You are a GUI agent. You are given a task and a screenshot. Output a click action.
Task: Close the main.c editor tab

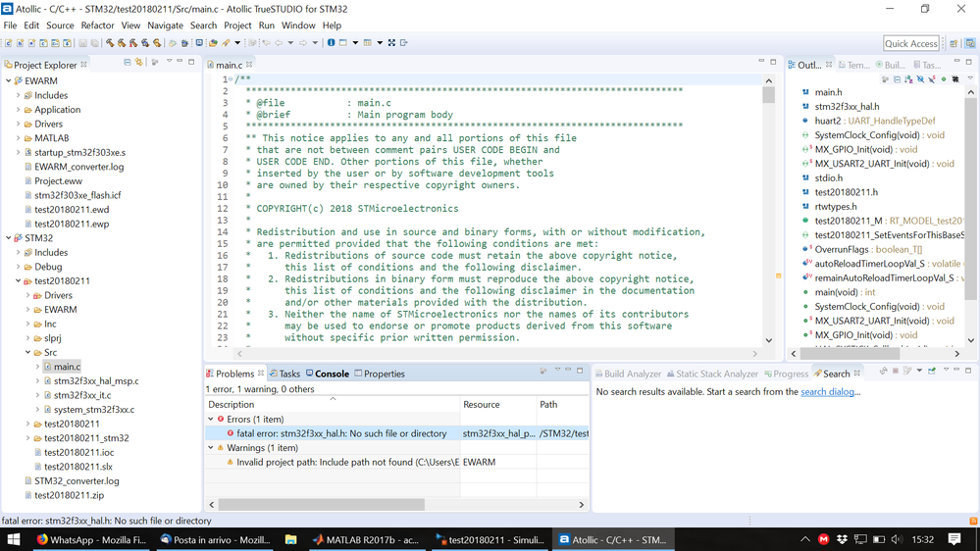[x=249, y=65]
